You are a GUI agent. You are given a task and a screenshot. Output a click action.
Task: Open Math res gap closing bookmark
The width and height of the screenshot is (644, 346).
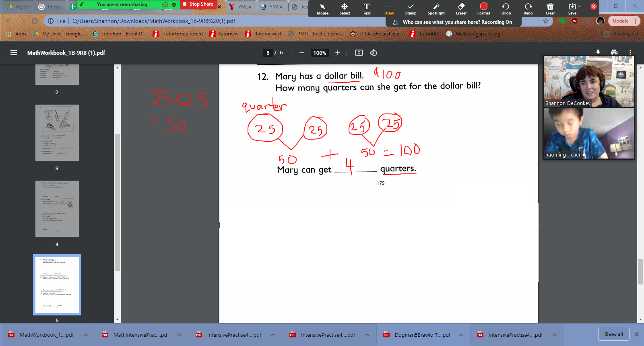click(x=473, y=34)
